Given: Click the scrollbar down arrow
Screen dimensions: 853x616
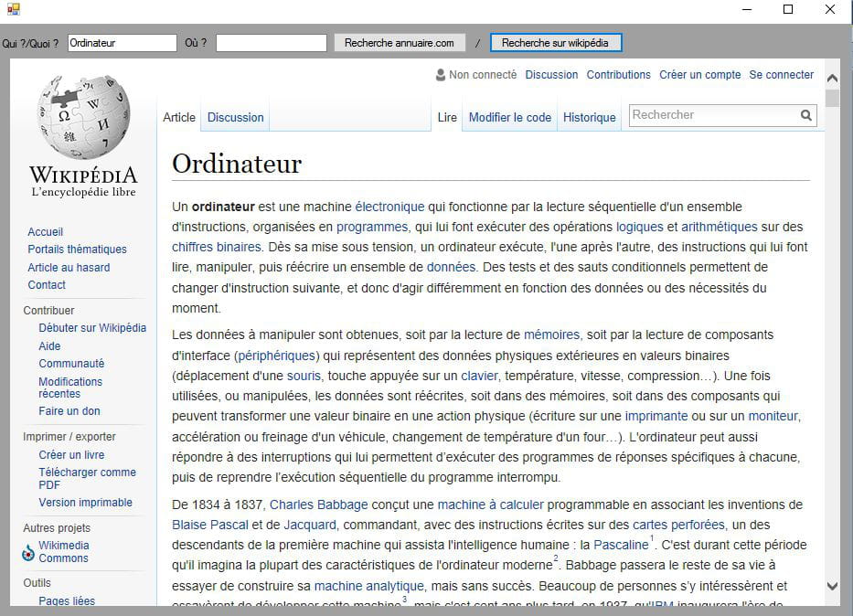Looking at the screenshot, I should pos(832,586).
